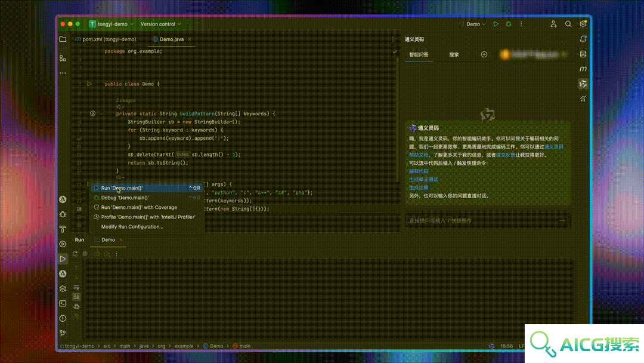Screen dimensions: 644x363
Task: Switch to the 智能问答 tab
Action: pyautogui.click(x=419, y=55)
